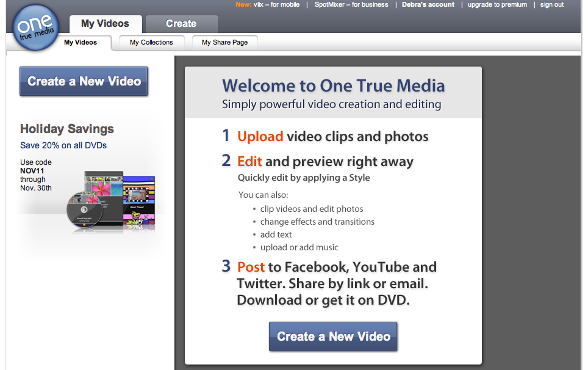Click the One True Media logo
This screenshot has height=370, width=588.
[x=35, y=27]
